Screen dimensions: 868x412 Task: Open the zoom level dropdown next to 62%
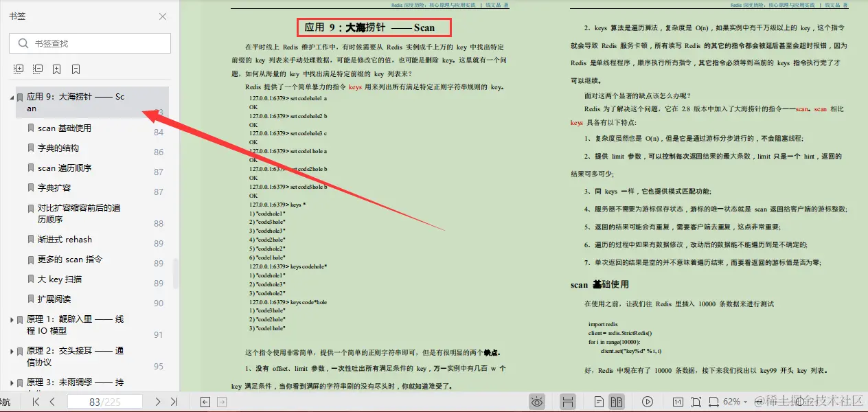(745, 402)
